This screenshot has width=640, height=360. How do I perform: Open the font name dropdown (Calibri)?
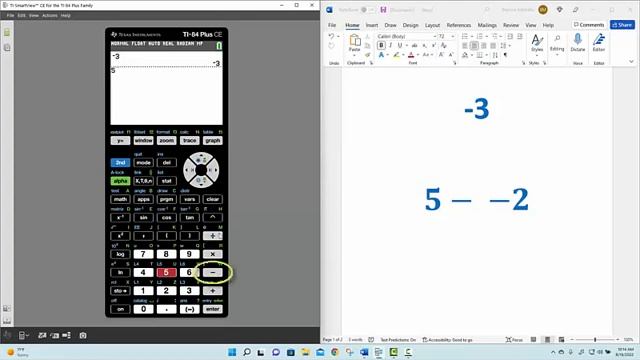pyautogui.click(x=434, y=36)
